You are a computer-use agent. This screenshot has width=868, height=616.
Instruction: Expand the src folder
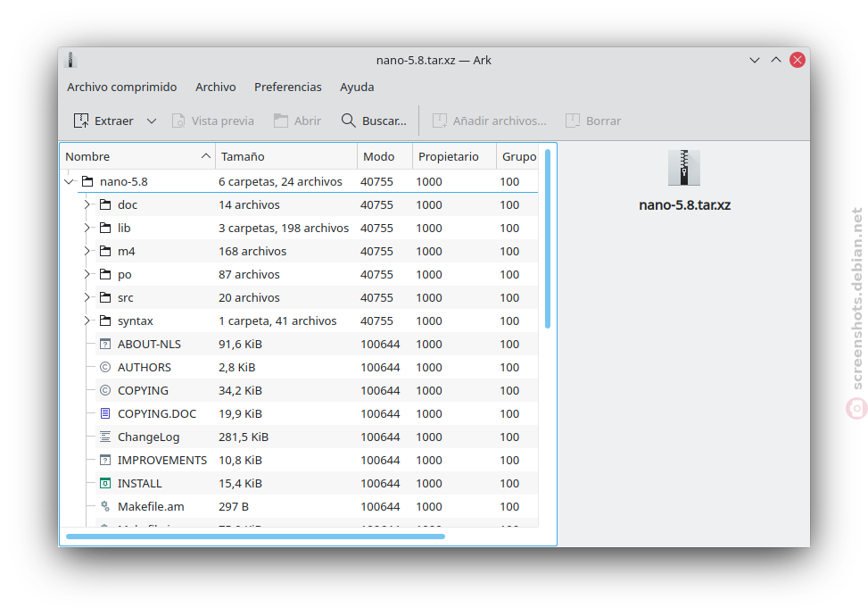(87, 298)
